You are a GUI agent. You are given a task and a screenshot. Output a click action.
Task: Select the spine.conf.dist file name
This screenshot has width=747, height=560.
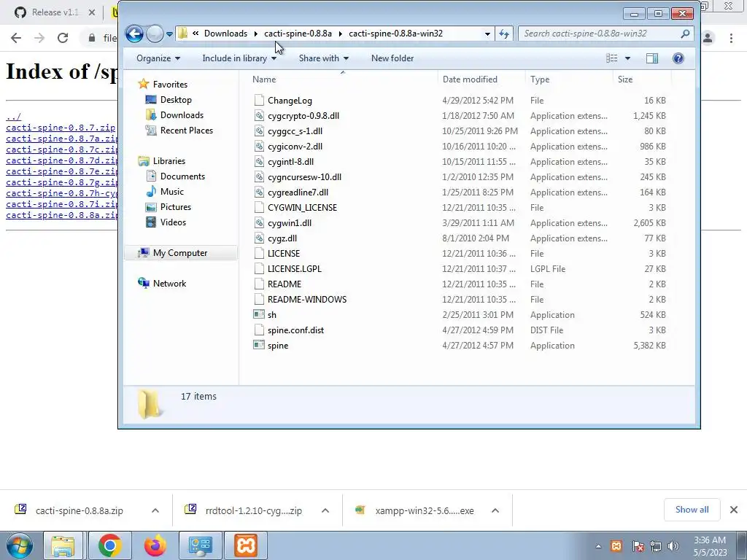click(295, 330)
